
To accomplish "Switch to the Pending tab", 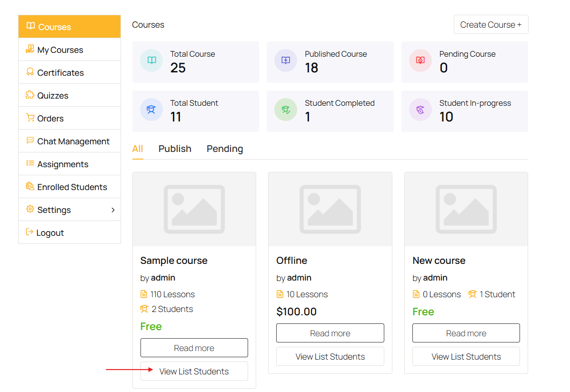I will (224, 149).
